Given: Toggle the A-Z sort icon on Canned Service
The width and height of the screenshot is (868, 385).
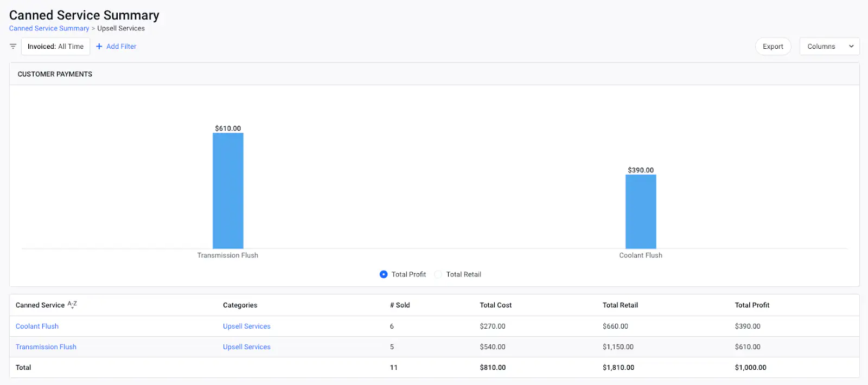Looking at the screenshot, I should (72, 305).
